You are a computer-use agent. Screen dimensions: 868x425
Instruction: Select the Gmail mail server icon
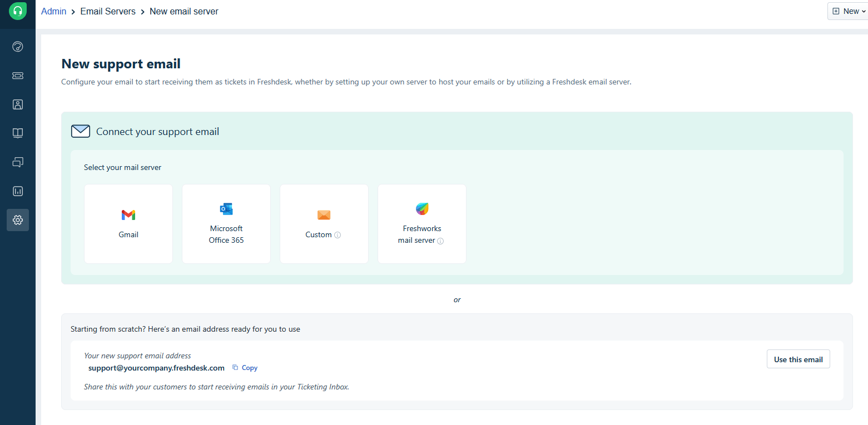point(128,215)
